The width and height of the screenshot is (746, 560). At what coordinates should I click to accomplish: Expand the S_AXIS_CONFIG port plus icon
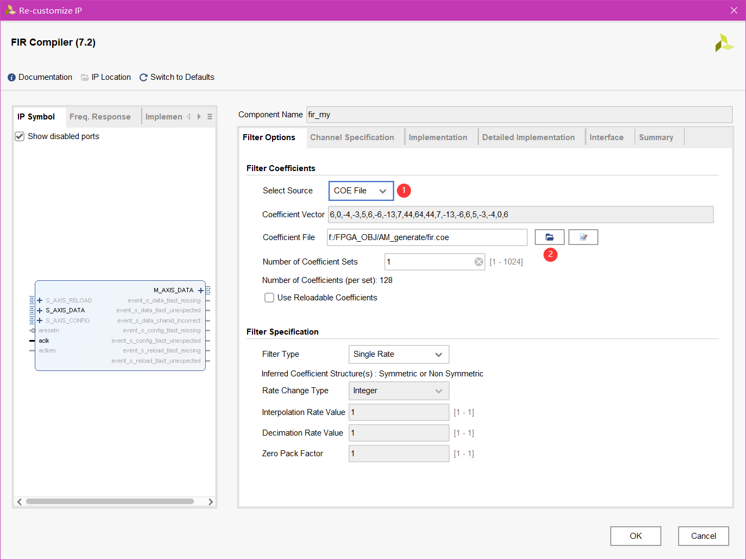click(x=40, y=320)
